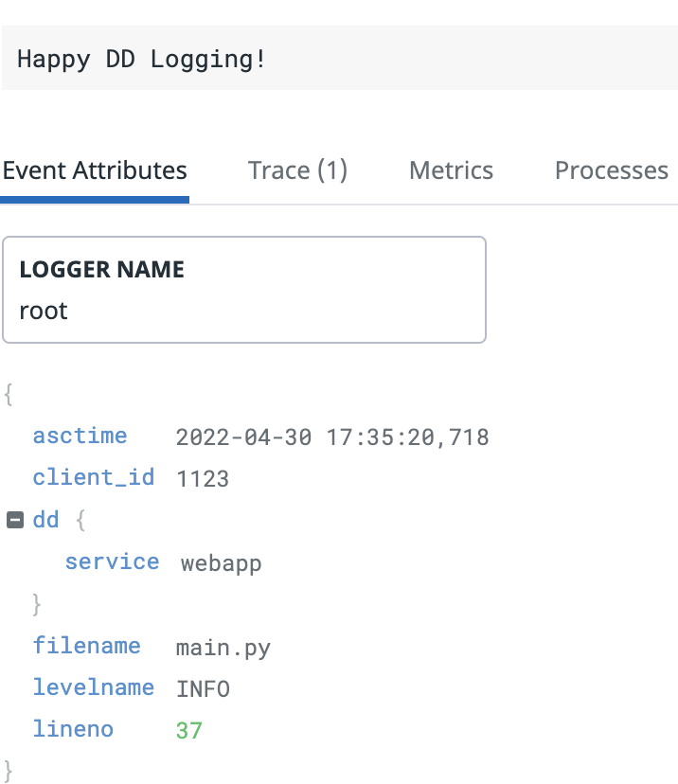This screenshot has width=678, height=784.
Task: Click the filename value main.py
Action: [x=223, y=649]
